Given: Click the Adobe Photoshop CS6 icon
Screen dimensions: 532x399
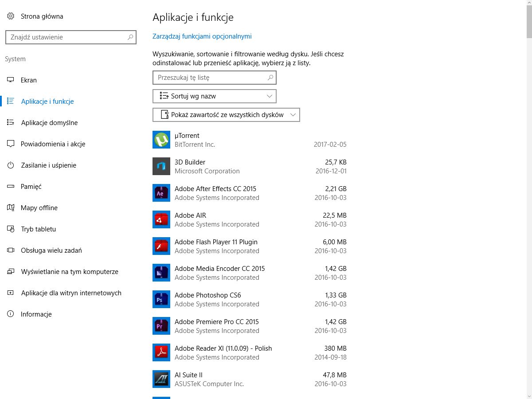Looking at the screenshot, I should click(161, 299).
